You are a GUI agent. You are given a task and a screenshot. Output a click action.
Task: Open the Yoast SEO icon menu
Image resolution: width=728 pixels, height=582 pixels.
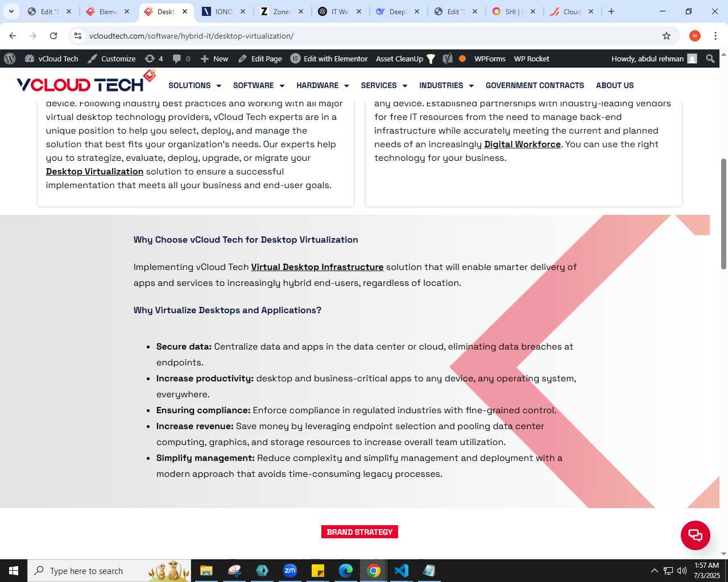pyautogui.click(x=448, y=59)
